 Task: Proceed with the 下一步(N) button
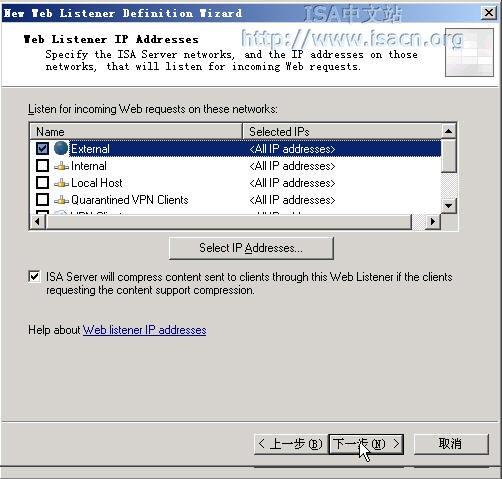(366, 444)
